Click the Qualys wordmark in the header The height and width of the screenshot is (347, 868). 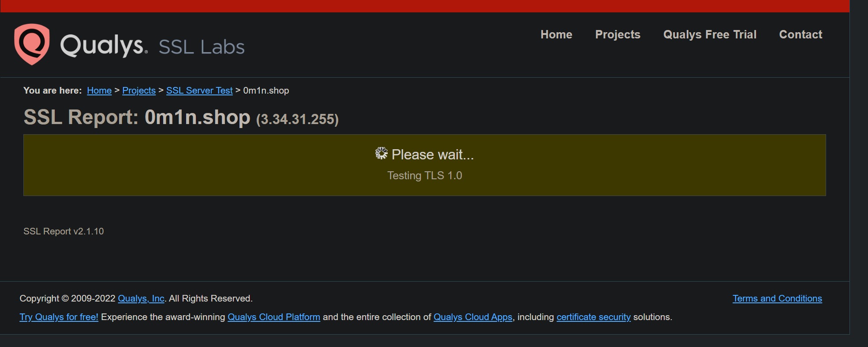coord(104,45)
